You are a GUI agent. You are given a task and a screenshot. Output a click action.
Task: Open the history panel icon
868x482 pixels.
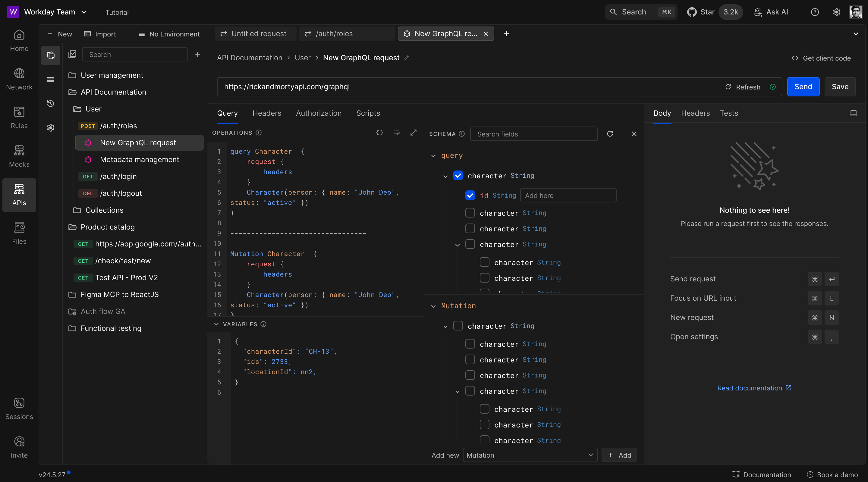[51, 103]
